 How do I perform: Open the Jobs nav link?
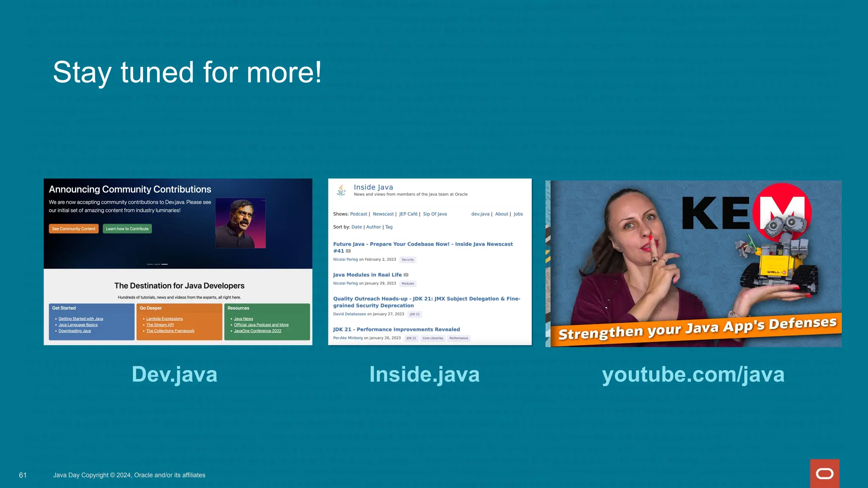[x=518, y=214]
